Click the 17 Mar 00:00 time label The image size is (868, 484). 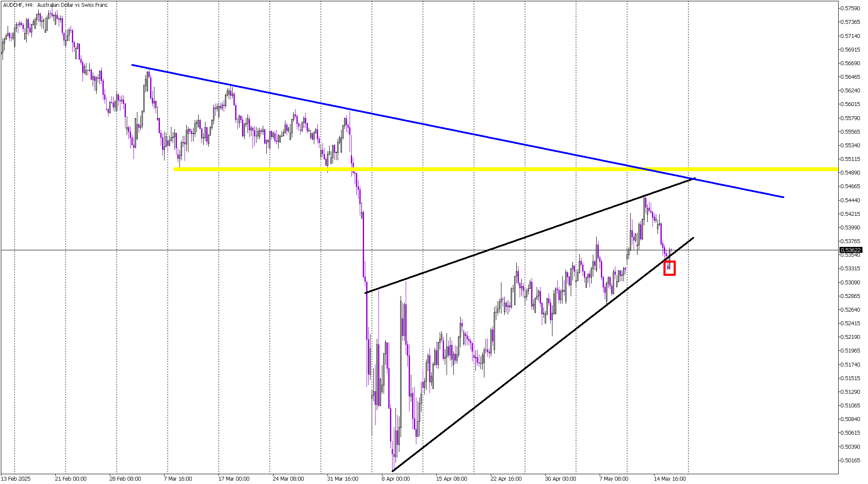point(234,479)
